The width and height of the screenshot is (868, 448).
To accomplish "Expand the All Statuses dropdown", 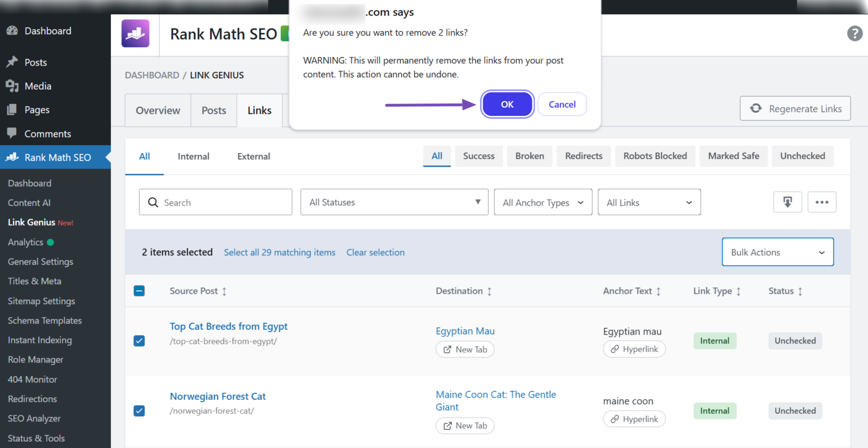I will click(394, 202).
